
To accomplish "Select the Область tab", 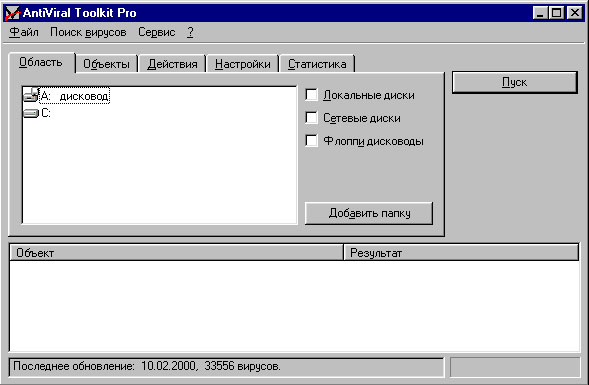I will pyautogui.click(x=41, y=62).
